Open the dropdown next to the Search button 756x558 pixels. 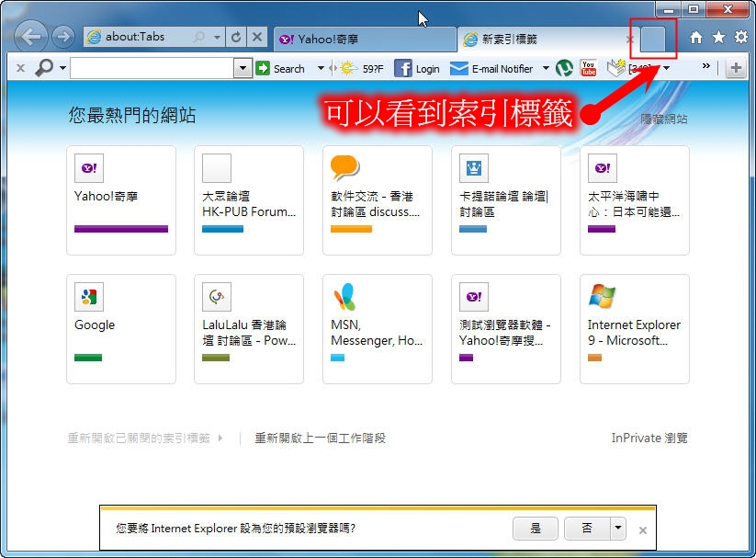pos(321,68)
